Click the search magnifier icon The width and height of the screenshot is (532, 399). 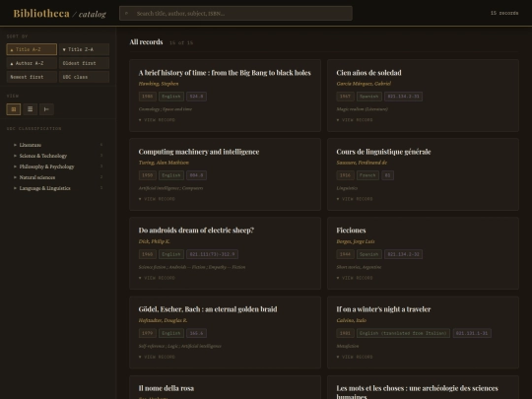[x=127, y=14]
